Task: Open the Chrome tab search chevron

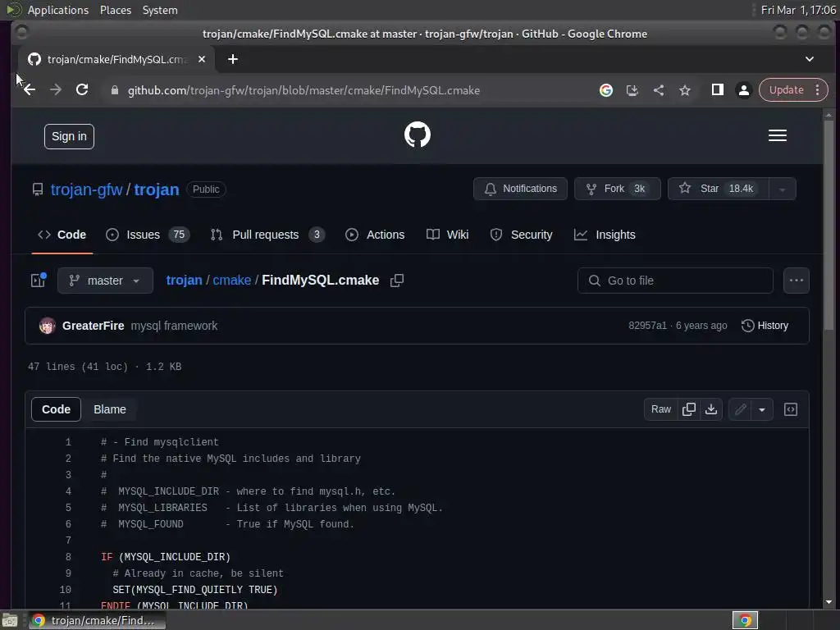Action: pos(810,59)
